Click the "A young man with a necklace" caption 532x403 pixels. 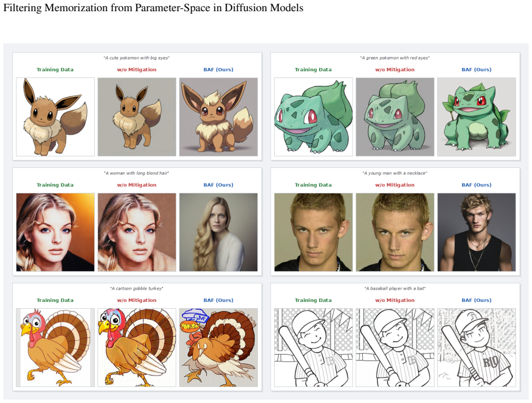coord(395,173)
